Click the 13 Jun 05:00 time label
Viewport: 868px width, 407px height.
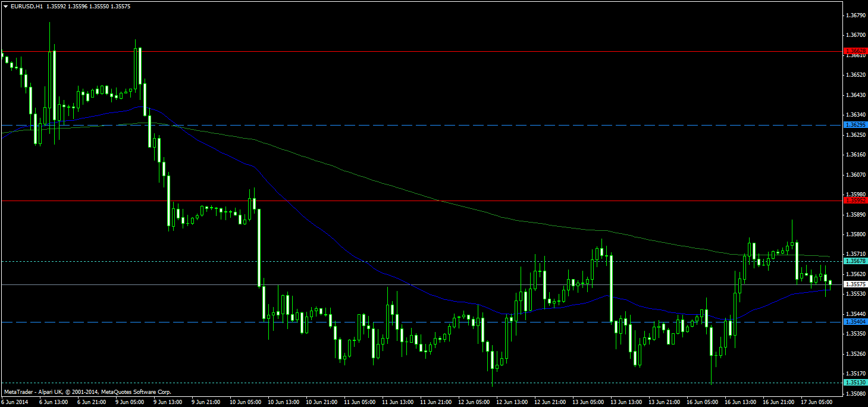pos(588,402)
